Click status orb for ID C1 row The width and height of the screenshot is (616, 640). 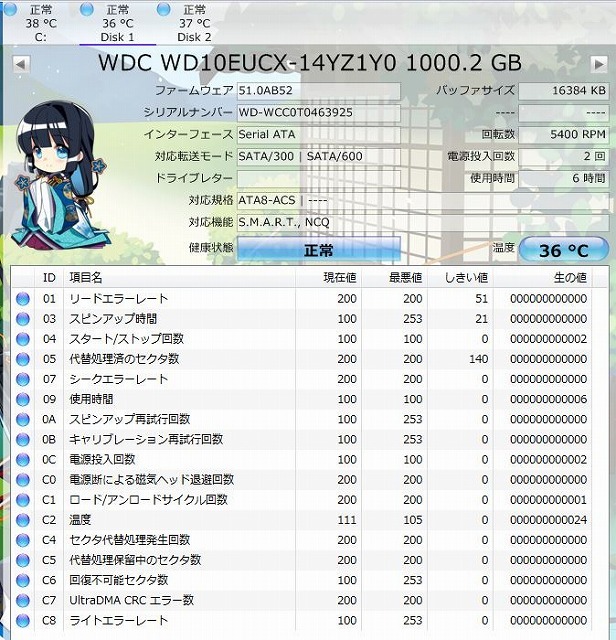point(23,500)
